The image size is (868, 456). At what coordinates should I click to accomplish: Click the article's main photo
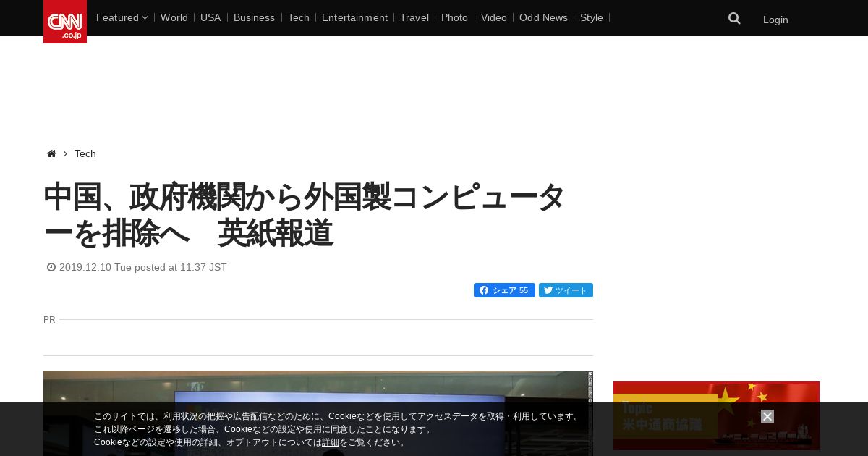coord(318,413)
